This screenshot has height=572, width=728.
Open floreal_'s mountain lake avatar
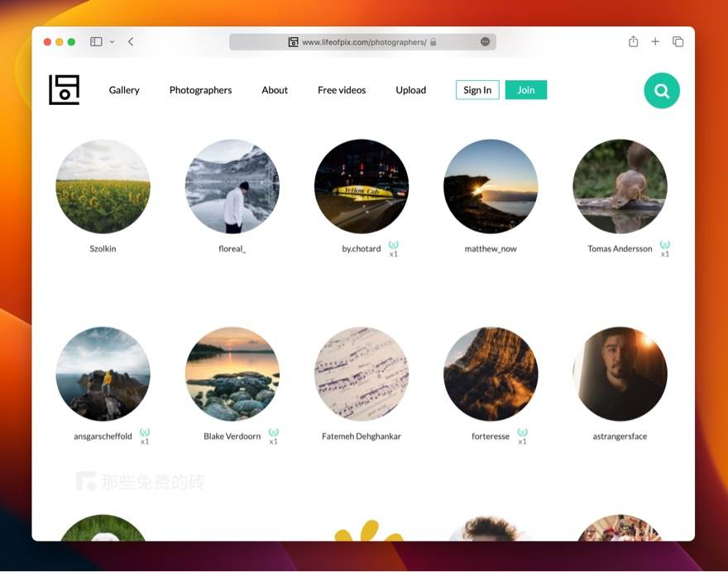point(232,187)
